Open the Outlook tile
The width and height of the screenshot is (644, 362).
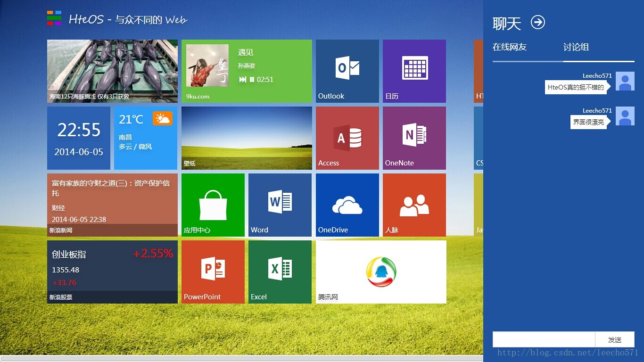[x=347, y=71]
